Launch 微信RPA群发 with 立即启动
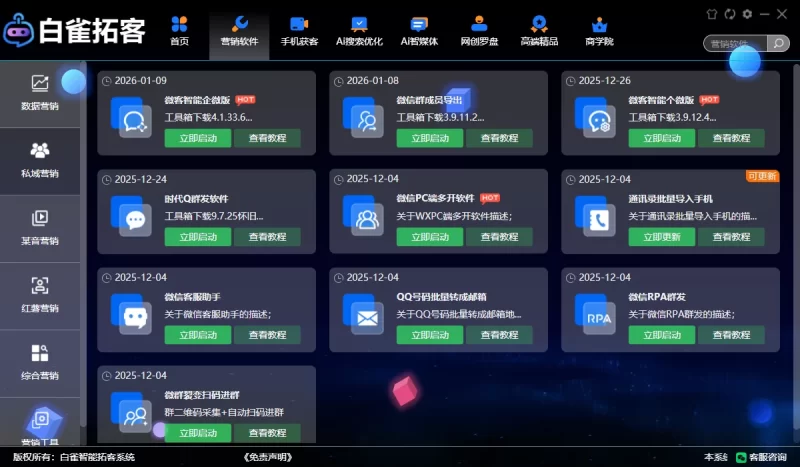The width and height of the screenshot is (800, 467). coord(662,335)
